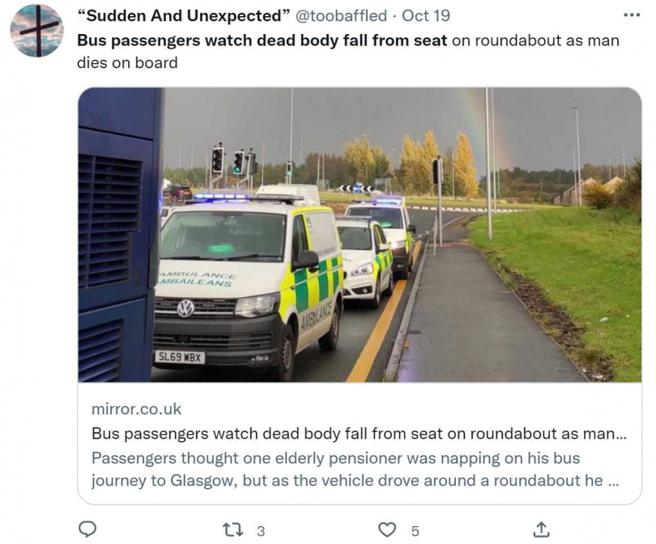656x544 pixels.
Task: Open the Oct 19 timestamp link
Action: pyautogui.click(x=426, y=16)
